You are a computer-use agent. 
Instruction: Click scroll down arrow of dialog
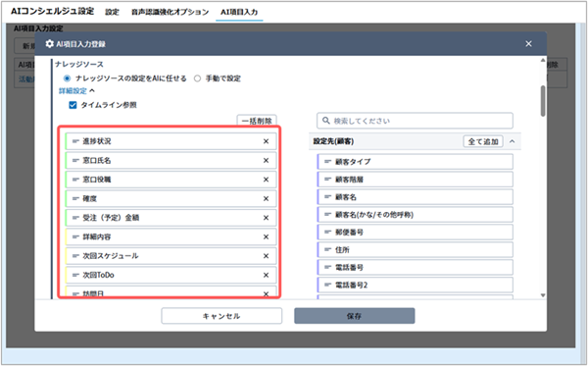[543, 295]
